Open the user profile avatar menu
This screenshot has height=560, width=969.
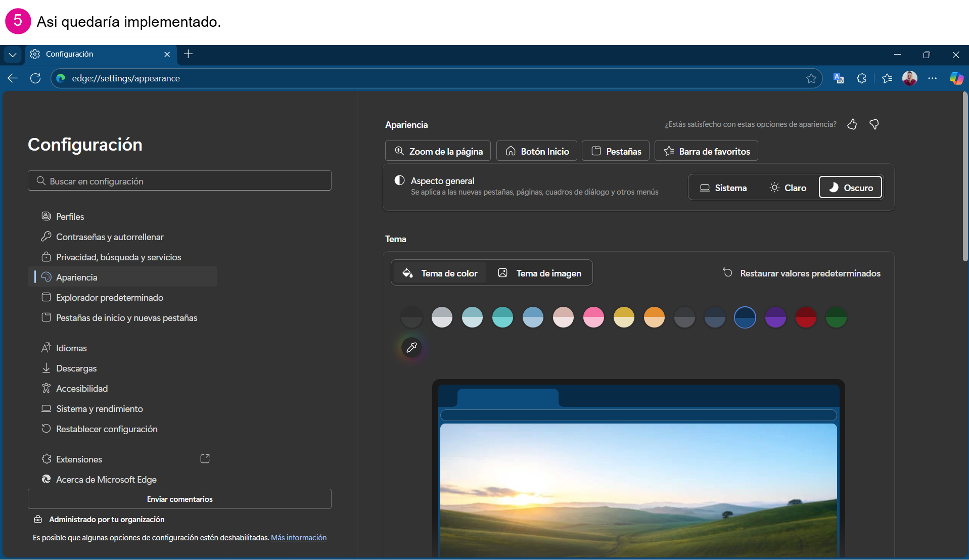coord(910,78)
